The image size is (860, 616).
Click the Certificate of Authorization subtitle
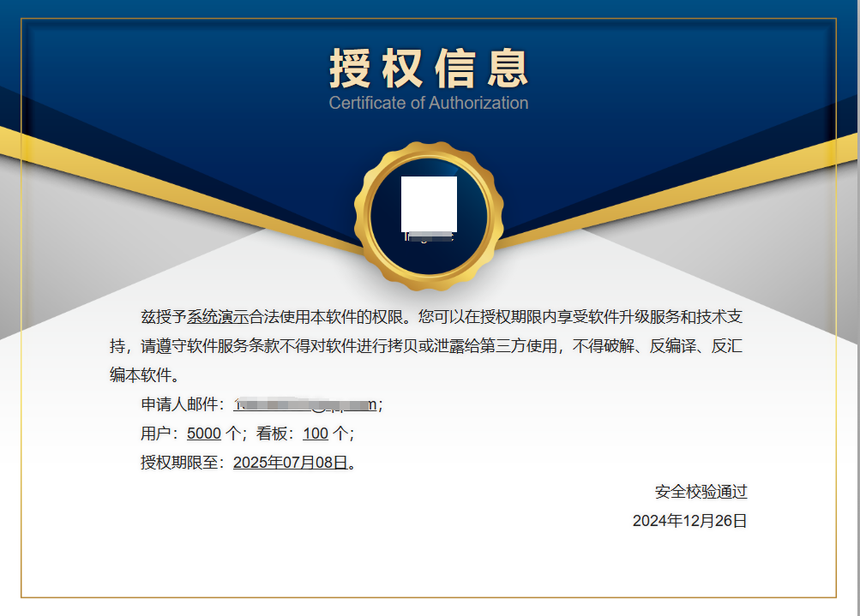coord(429,103)
